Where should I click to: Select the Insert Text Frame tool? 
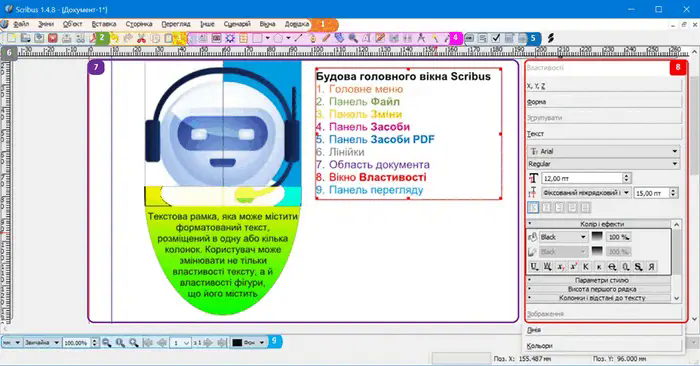coord(203,38)
